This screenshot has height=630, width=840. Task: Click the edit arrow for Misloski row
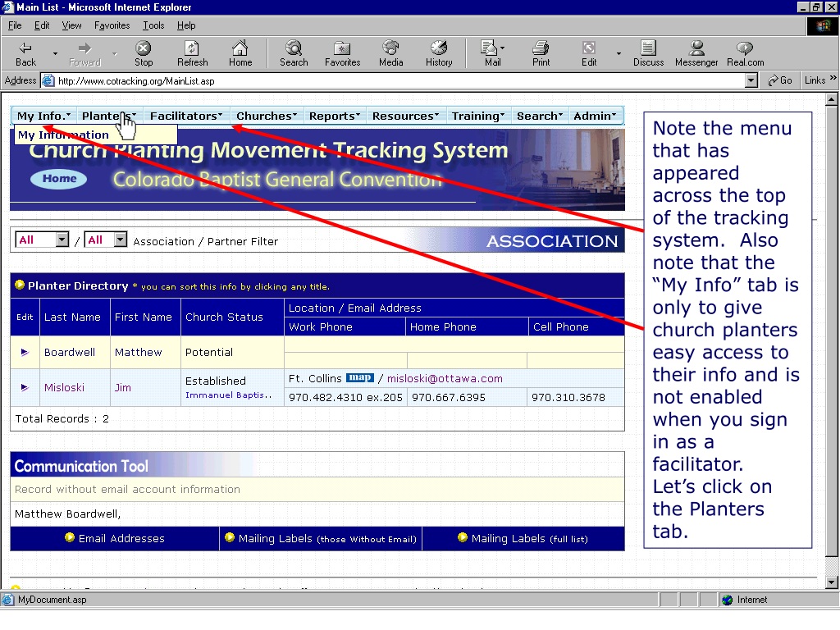(24, 387)
